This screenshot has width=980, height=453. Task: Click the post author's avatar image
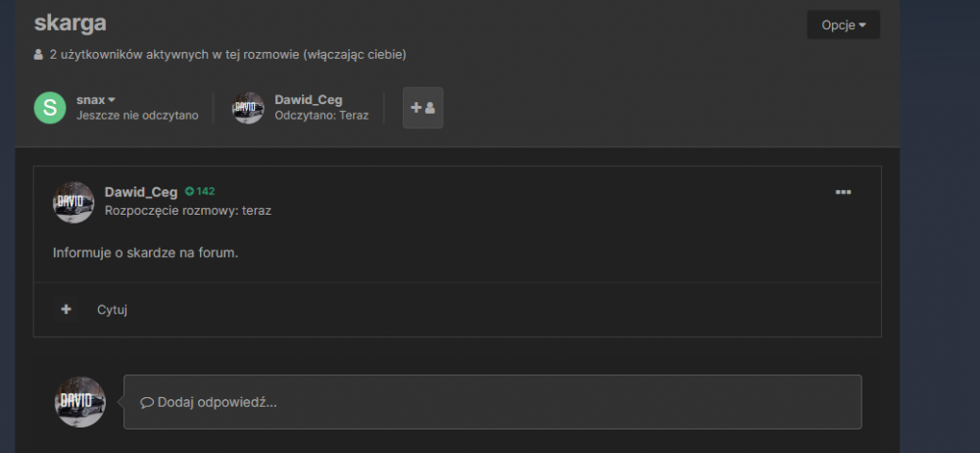coord(73,202)
